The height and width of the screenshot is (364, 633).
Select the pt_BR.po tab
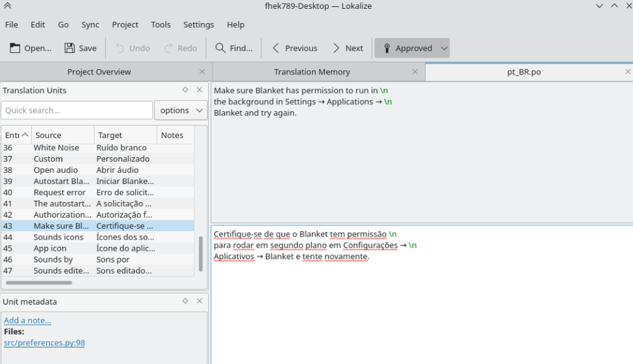(523, 72)
